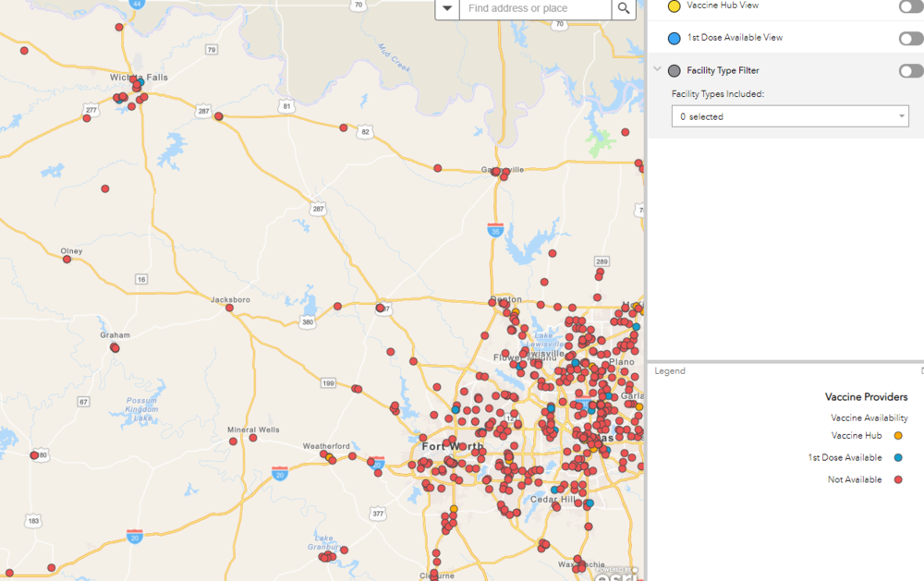
Task: Collapse the Facility Type Filter section chevron
Action: (x=657, y=70)
